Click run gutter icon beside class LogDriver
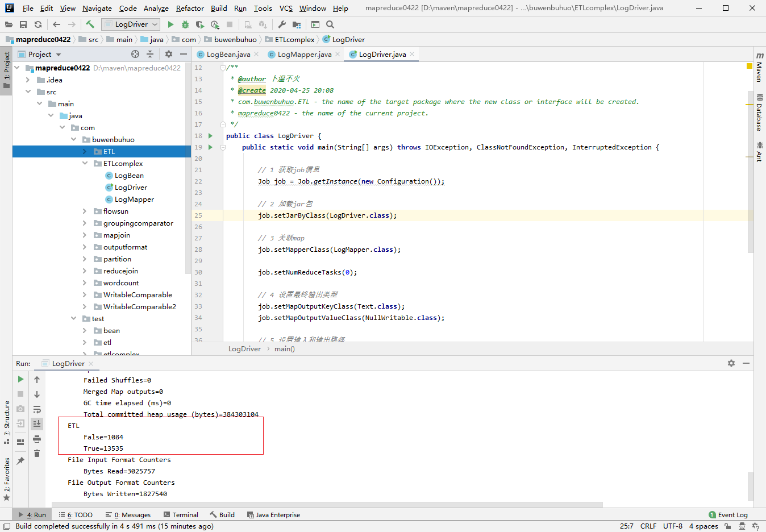The image size is (766, 532). (x=210, y=136)
